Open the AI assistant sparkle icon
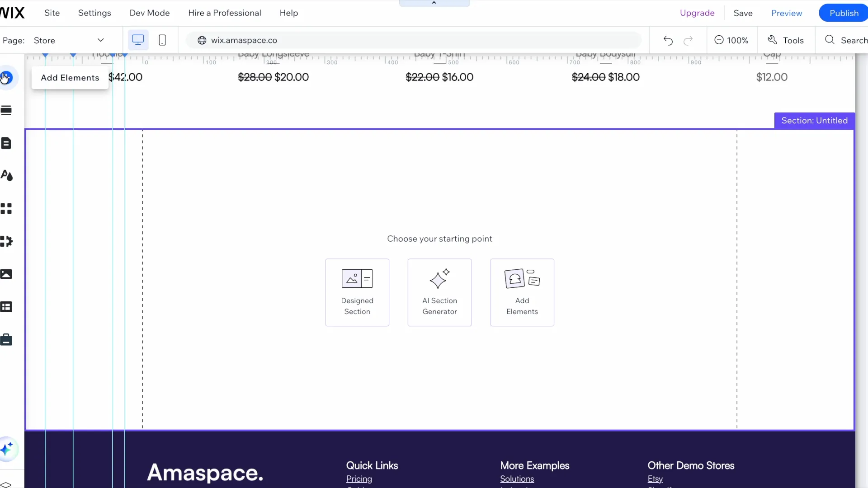Viewport: 868px width, 488px height. pos(7,449)
